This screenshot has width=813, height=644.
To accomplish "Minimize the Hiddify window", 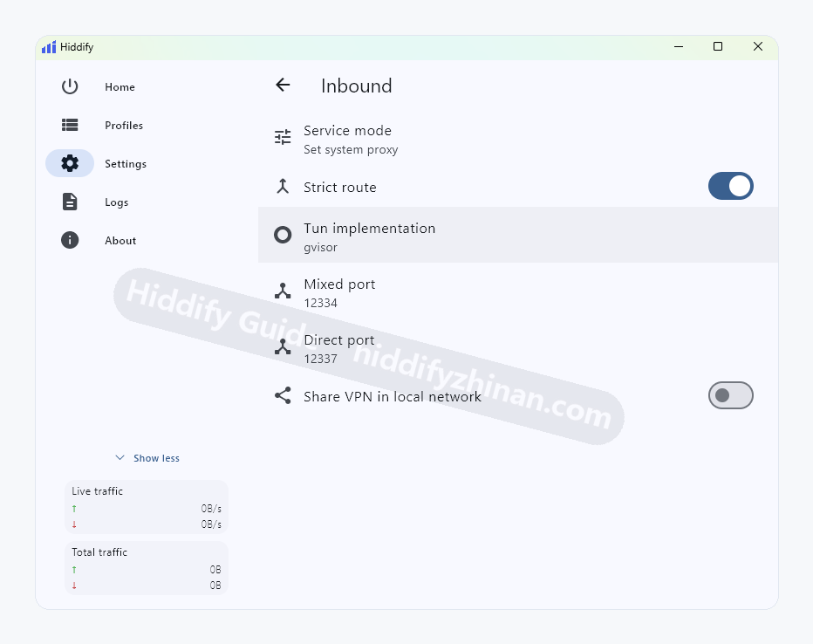I will [678, 46].
